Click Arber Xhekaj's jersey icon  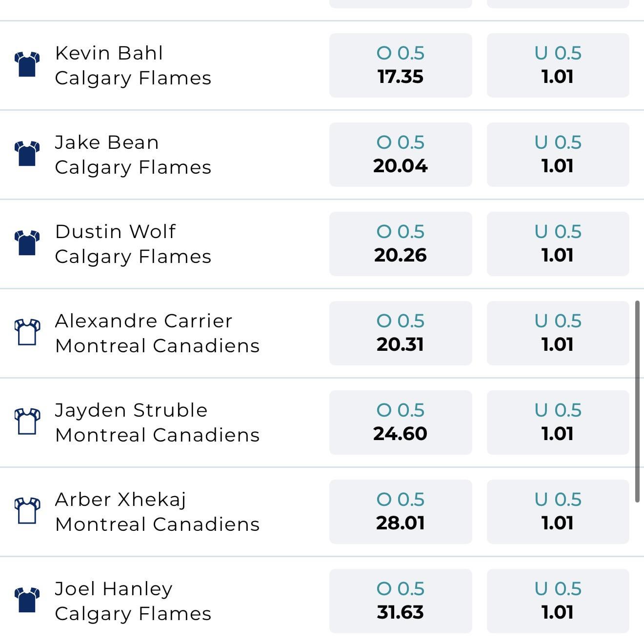point(27,511)
